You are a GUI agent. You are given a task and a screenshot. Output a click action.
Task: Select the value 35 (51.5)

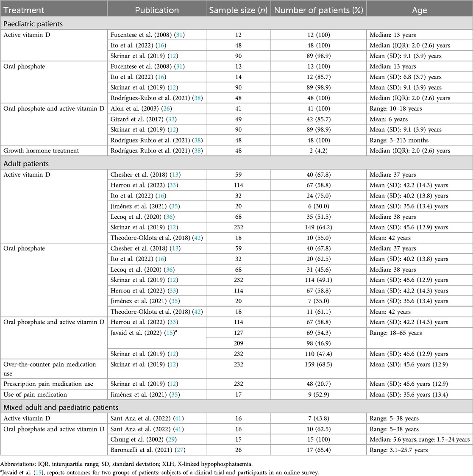click(318, 217)
